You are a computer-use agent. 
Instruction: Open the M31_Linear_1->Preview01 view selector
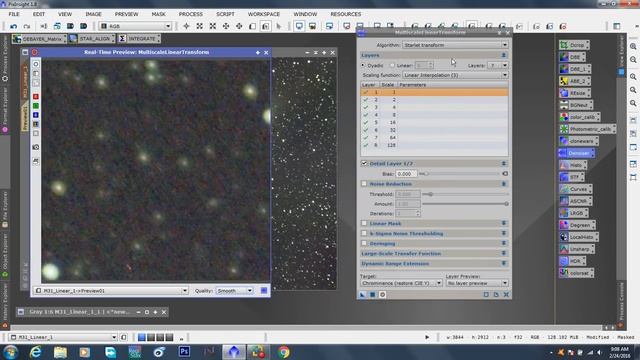111,291
